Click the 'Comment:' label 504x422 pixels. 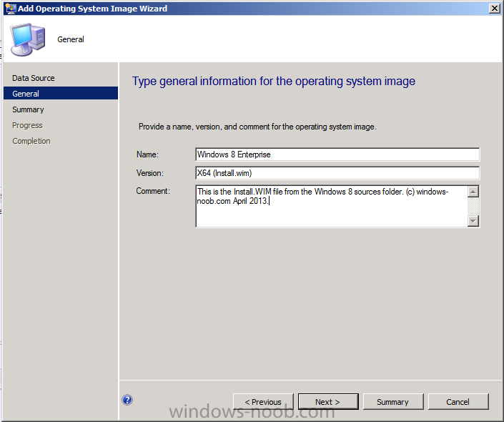[153, 191]
